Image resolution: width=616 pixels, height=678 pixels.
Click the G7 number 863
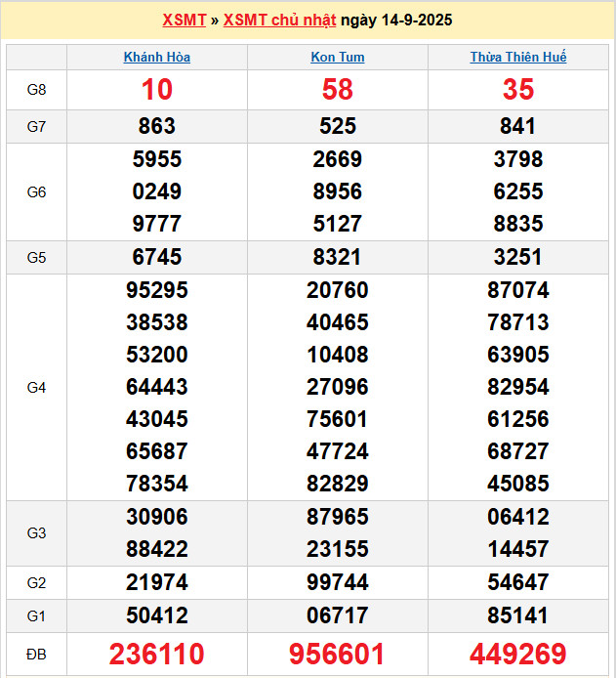click(x=157, y=126)
